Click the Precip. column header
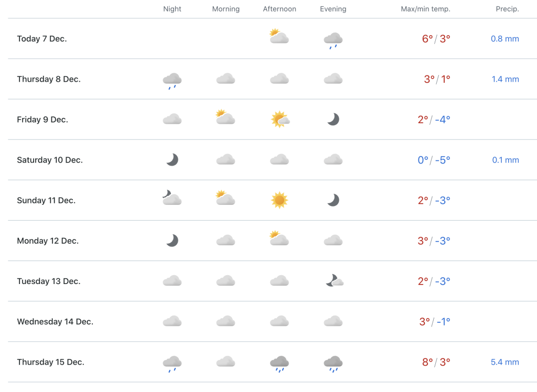537x392 pixels. pos(507,9)
